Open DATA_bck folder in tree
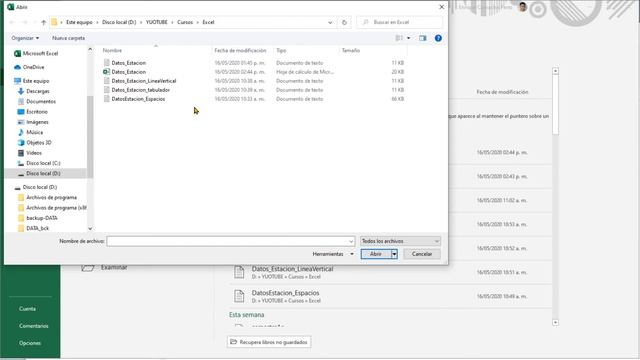The width and height of the screenshot is (640, 360). (38, 228)
